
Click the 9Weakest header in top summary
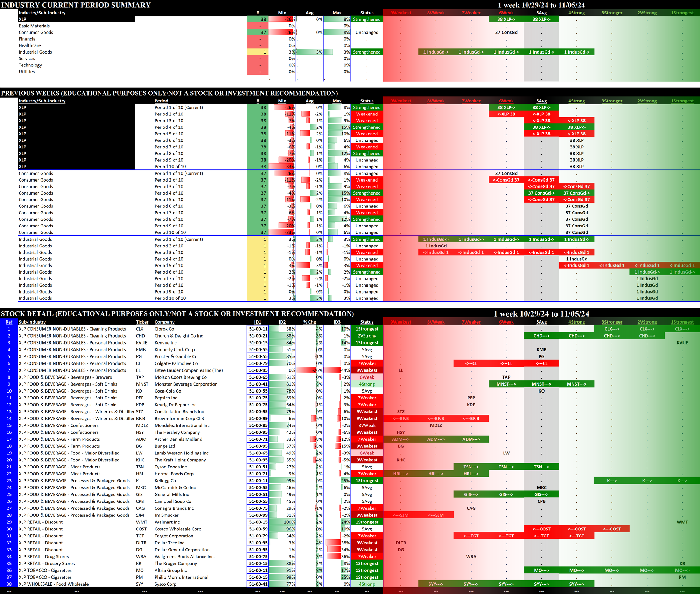[401, 13]
